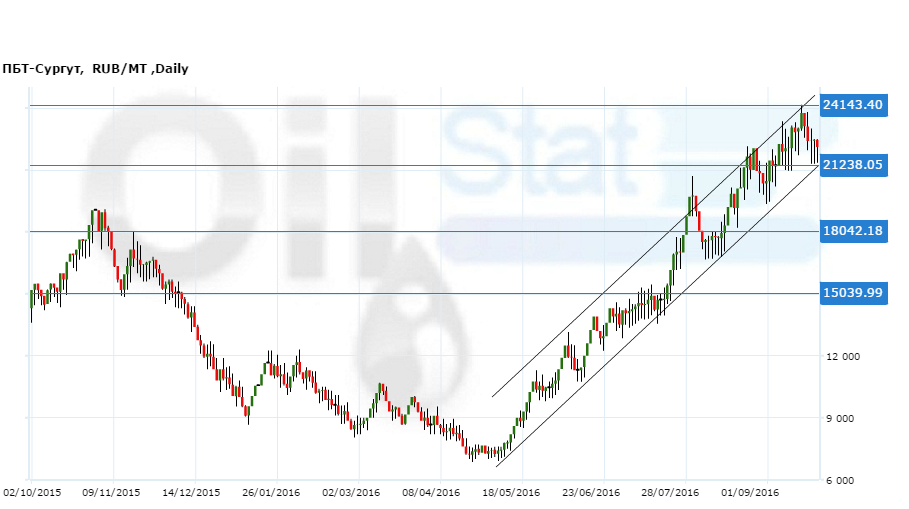This screenshot has height=509, width=909.
Task: Select the 15039.99 price level label
Action: pos(852,293)
